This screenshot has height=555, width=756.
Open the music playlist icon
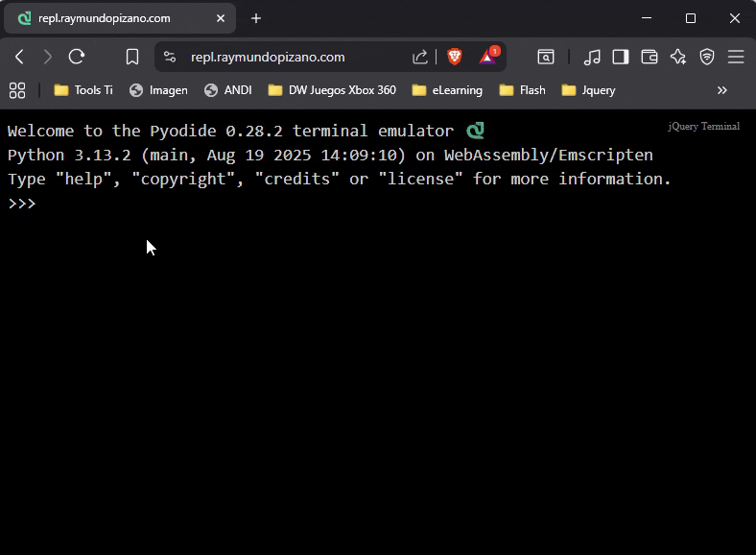[592, 57]
